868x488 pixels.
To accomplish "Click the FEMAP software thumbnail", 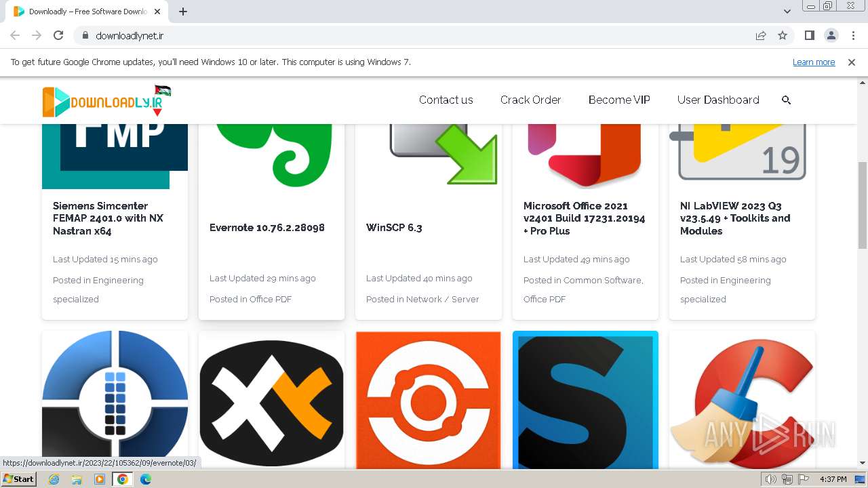I will tap(115, 156).
